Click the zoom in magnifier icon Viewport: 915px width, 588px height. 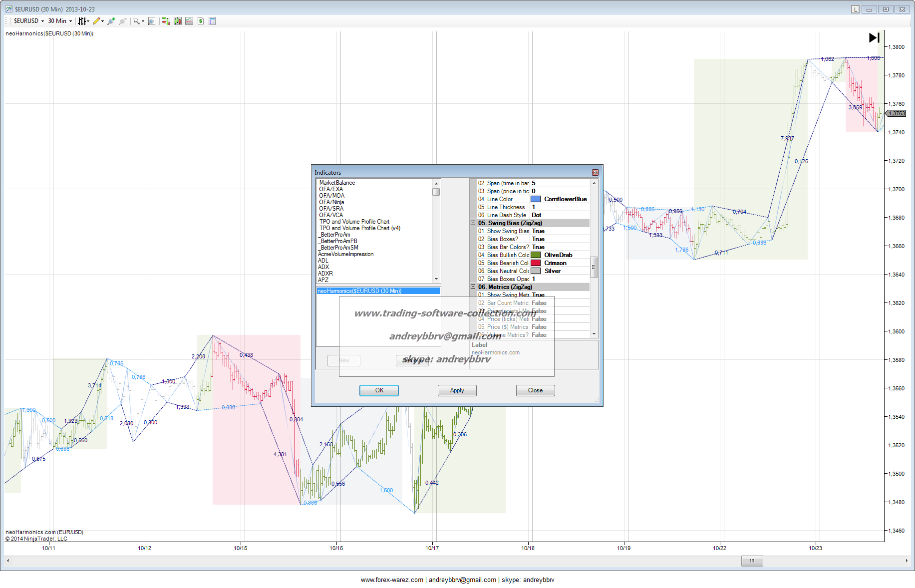pos(111,21)
